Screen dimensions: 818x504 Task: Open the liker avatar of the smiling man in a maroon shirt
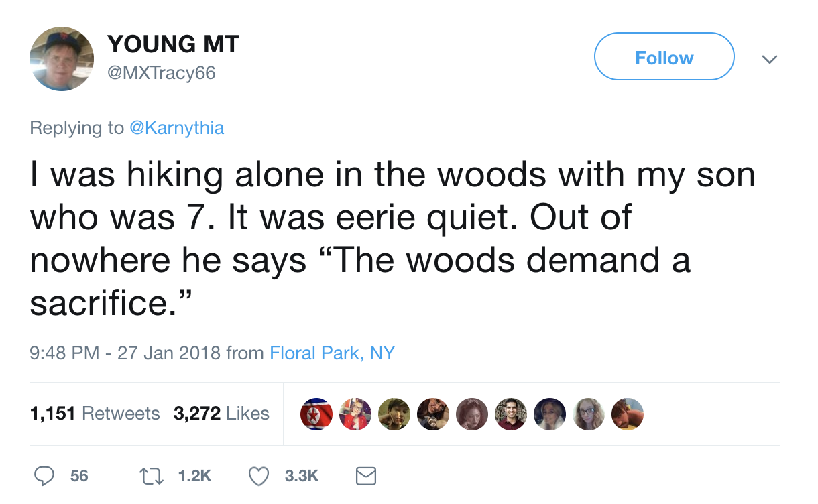[x=511, y=414]
